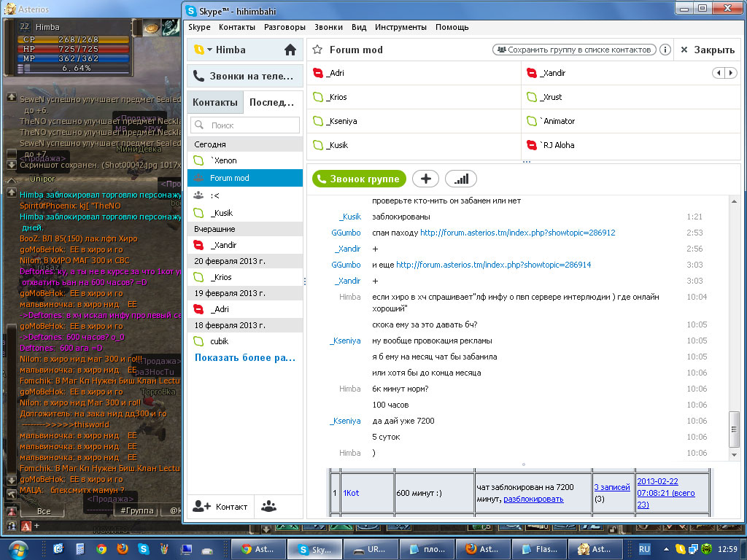
Task: Open the Skype menu
Action: (199, 27)
